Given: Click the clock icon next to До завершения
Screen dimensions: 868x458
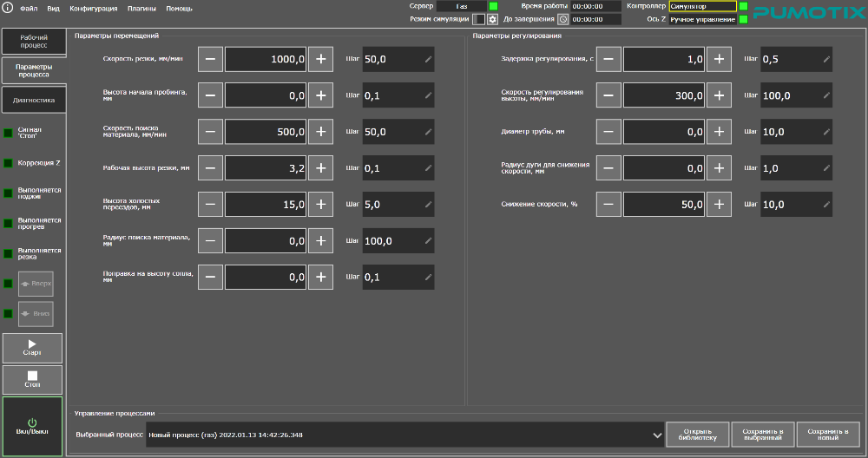Looking at the screenshot, I should click(563, 19).
